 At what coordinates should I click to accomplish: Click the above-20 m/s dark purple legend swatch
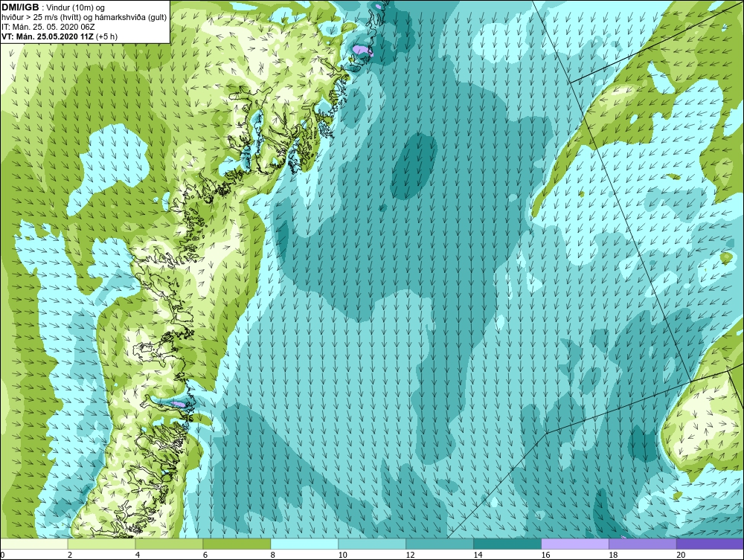(x=710, y=544)
